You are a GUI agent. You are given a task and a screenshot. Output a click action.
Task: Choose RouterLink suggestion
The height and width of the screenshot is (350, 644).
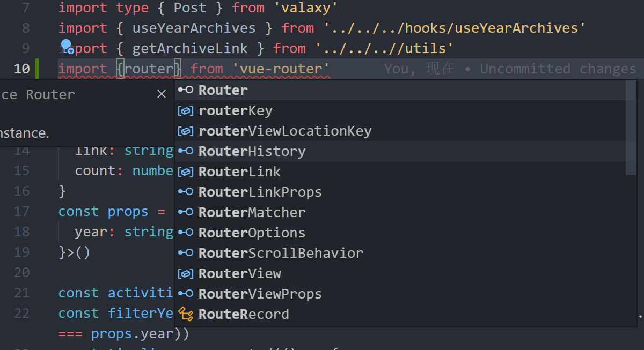(401, 172)
